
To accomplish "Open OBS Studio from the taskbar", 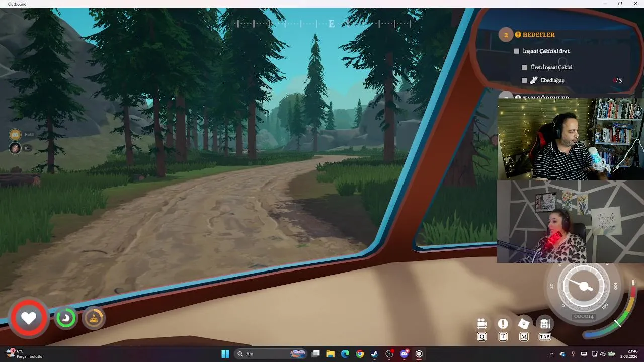I will (389, 354).
